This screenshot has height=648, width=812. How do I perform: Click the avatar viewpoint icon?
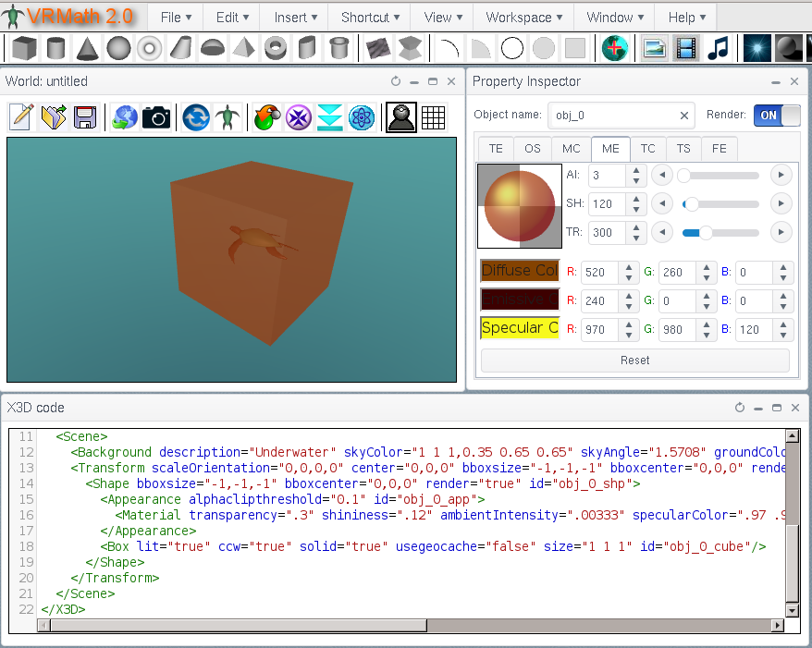pos(400,116)
